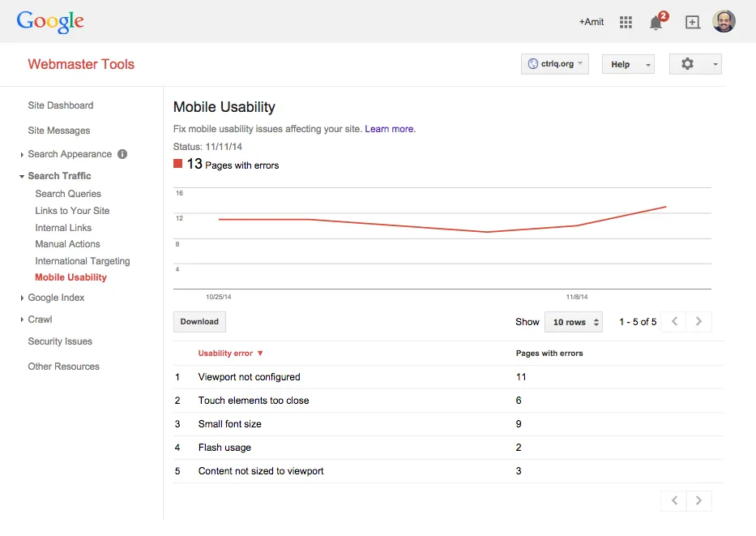The height and width of the screenshot is (536, 756).
Task: View notifications on the bell icon
Action: click(656, 23)
